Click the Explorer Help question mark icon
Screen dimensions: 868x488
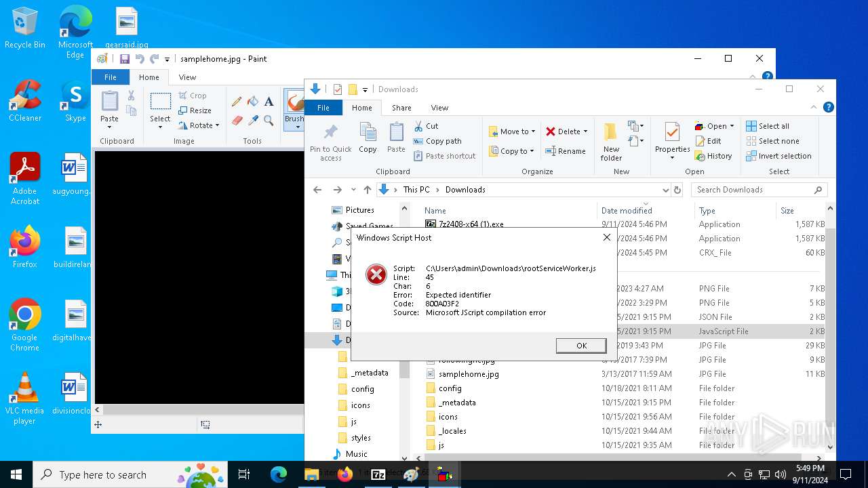click(828, 107)
